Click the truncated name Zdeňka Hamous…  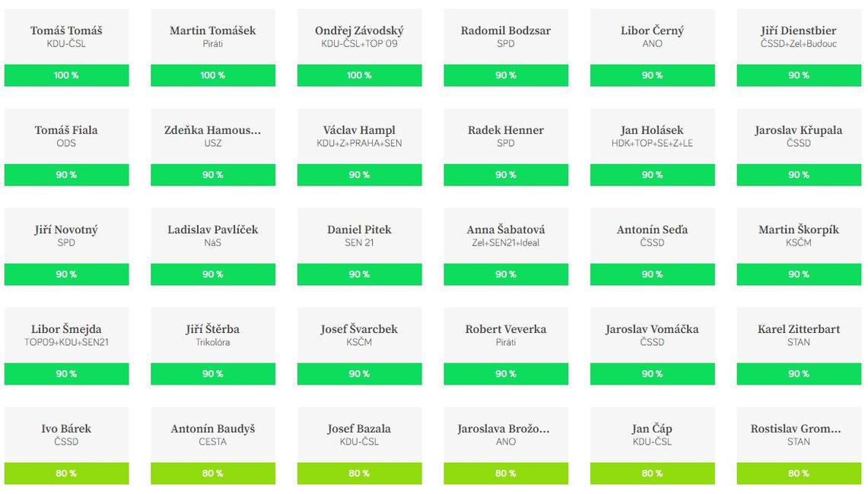point(212,130)
